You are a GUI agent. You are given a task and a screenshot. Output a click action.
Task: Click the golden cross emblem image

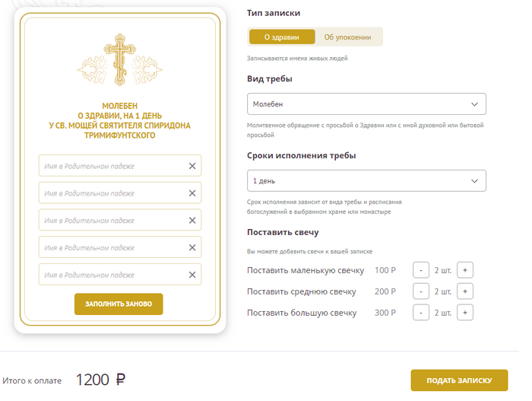[x=120, y=59]
